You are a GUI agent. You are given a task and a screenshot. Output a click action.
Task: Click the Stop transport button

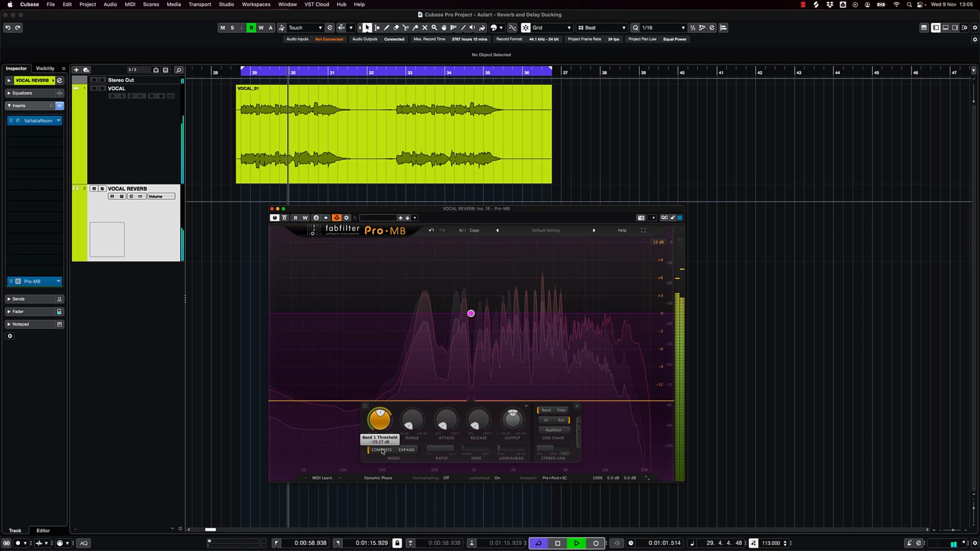coord(557,543)
